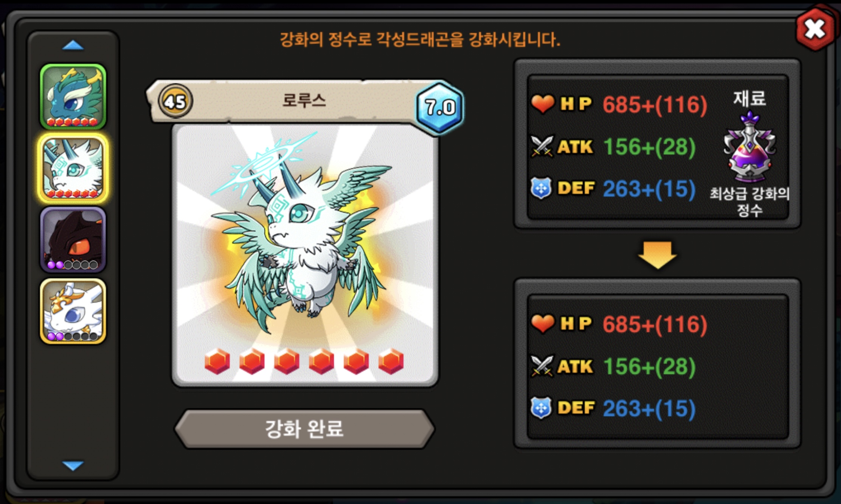This screenshot has height=504, width=841.
Task: Click the heart HP icon in bottom stats
Action: click(x=543, y=323)
